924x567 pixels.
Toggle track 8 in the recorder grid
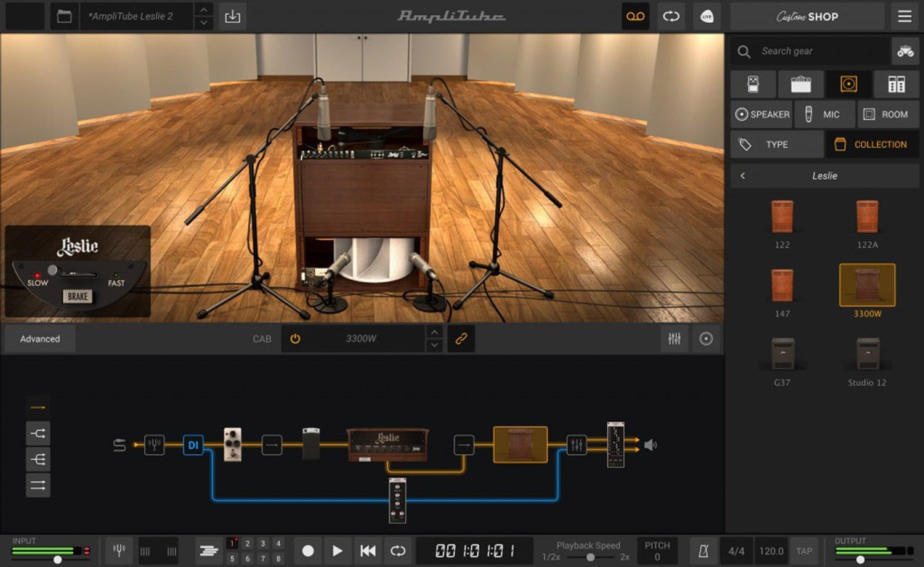point(278,558)
